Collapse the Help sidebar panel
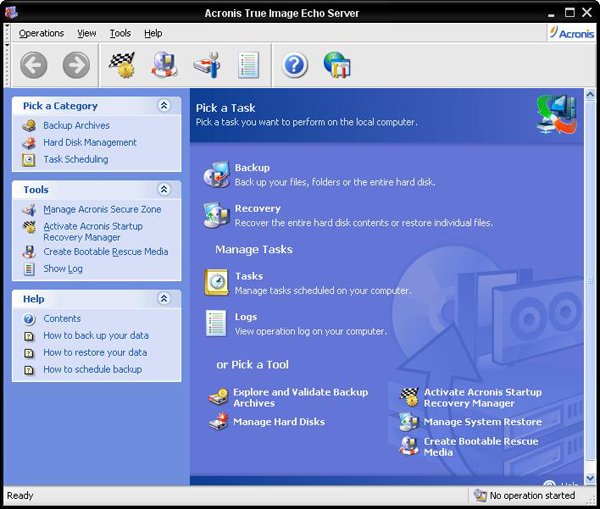Viewport: 600px width, 509px height. [164, 299]
